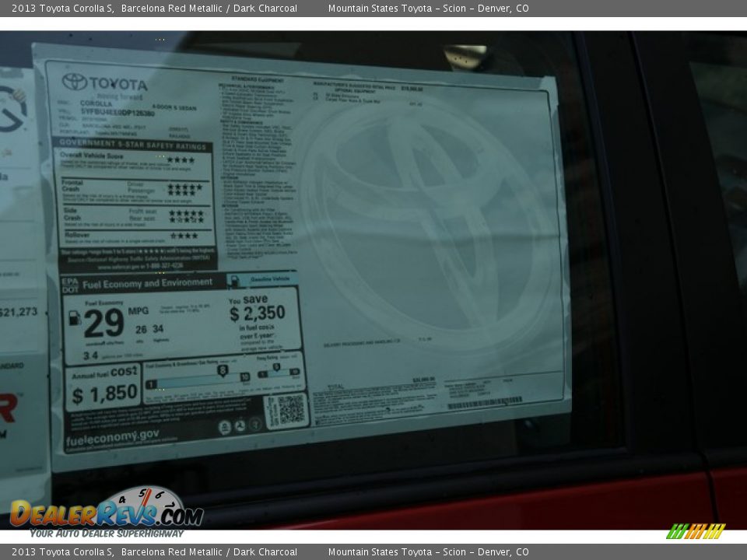The width and height of the screenshot is (747, 560).
Task: Click the 'COROLLA' model name
Action: [x=96, y=103]
